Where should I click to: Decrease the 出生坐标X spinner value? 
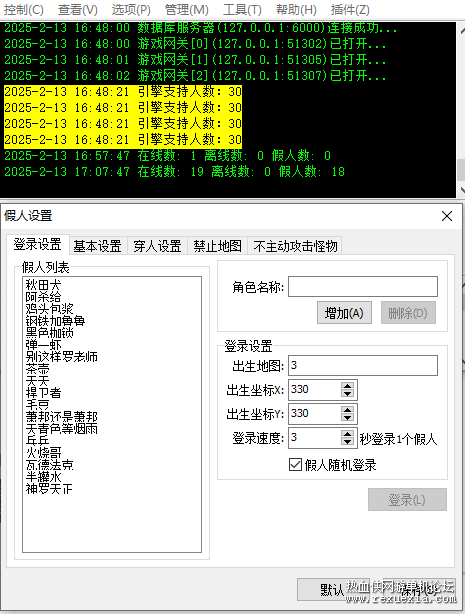[347, 394]
